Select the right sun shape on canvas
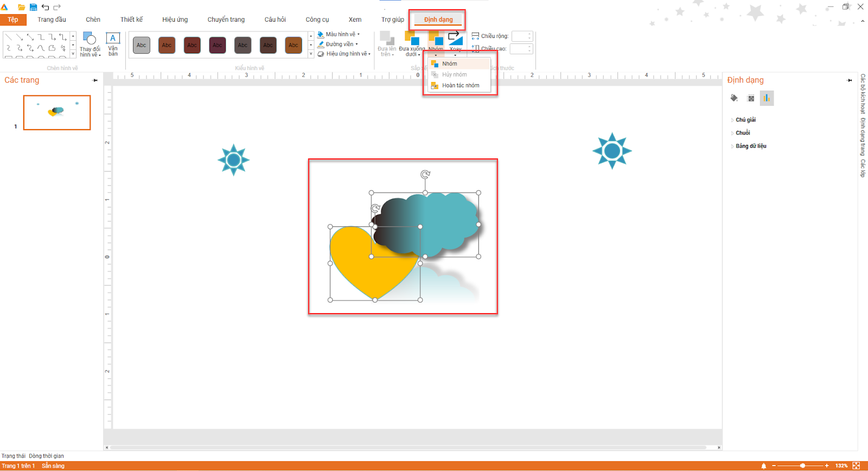The height and width of the screenshot is (471, 868). (612, 151)
